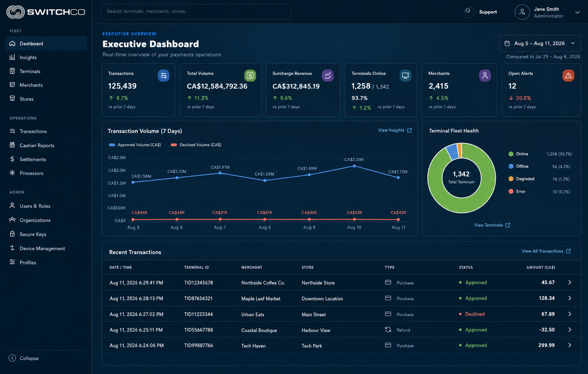Open the Merchants sidebar item
Viewport: 588px width, 374px height.
46,85
